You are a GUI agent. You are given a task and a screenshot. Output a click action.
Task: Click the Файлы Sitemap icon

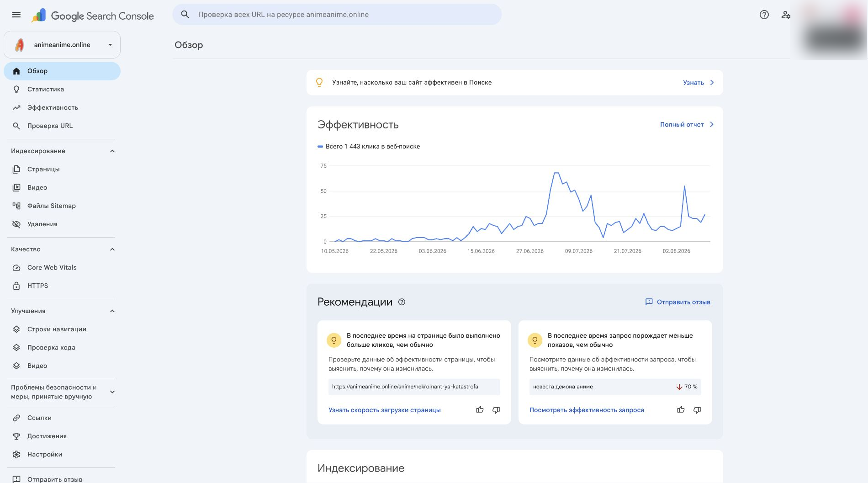(16, 206)
